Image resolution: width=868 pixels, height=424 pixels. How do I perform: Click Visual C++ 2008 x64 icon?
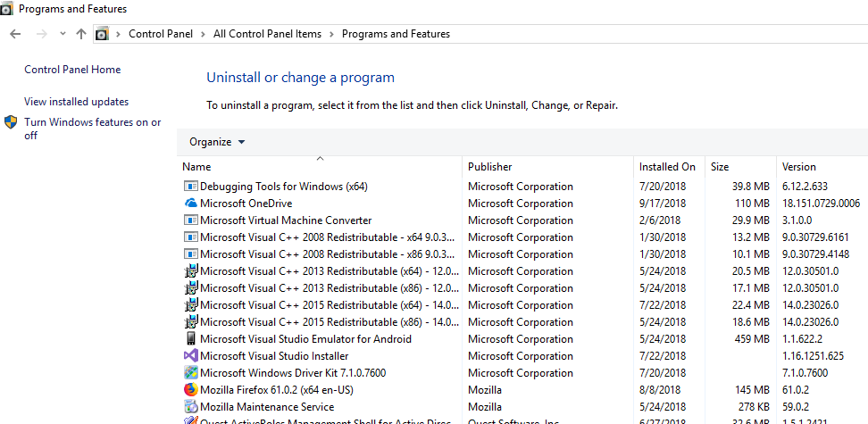[190, 237]
